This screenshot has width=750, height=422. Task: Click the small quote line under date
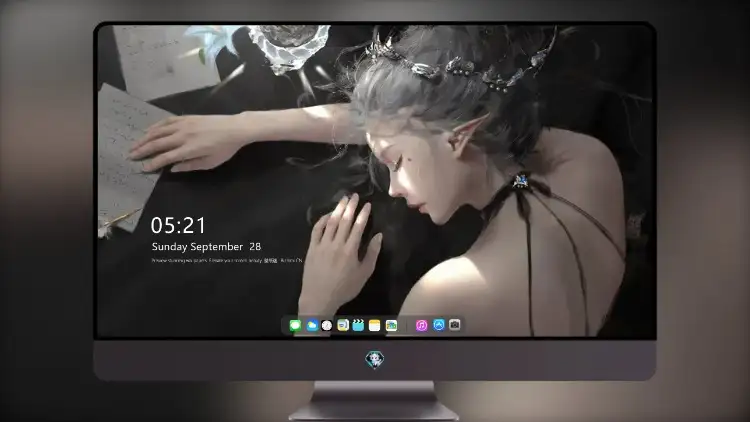click(227, 261)
